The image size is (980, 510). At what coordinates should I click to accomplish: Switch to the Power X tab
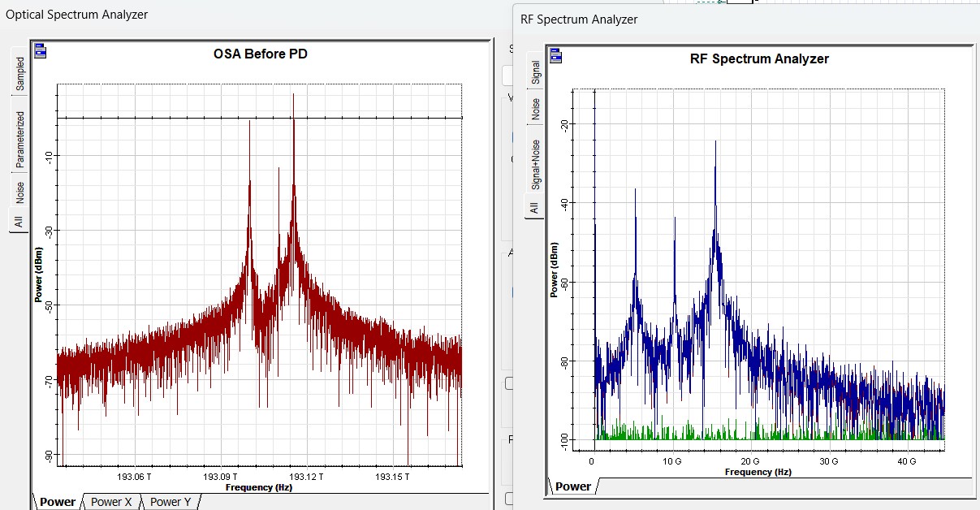click(111, 502)
